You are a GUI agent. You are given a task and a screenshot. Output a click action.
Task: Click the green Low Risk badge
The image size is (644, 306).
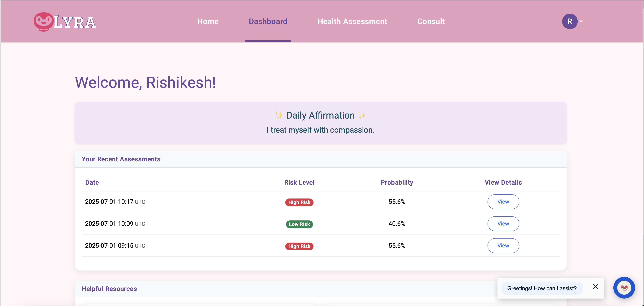point(299,224)
